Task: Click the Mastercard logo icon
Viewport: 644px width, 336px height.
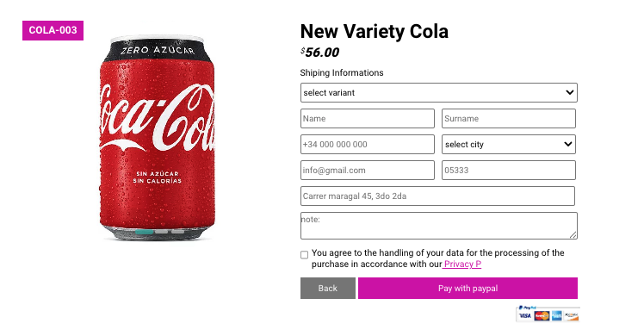Action: point(542,315)
